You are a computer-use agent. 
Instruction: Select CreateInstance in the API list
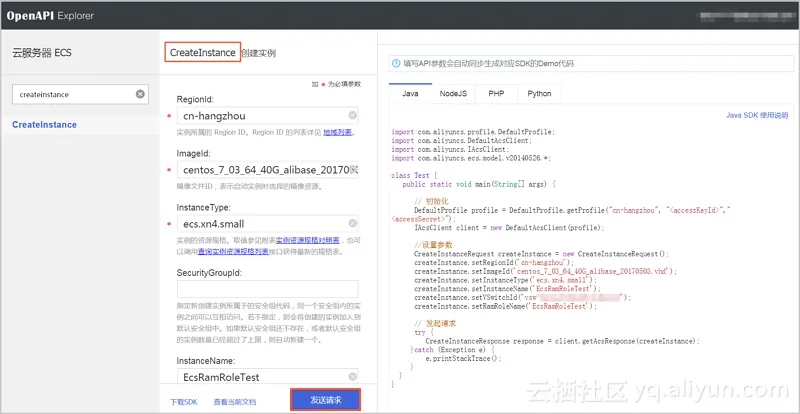pos(44,125)
